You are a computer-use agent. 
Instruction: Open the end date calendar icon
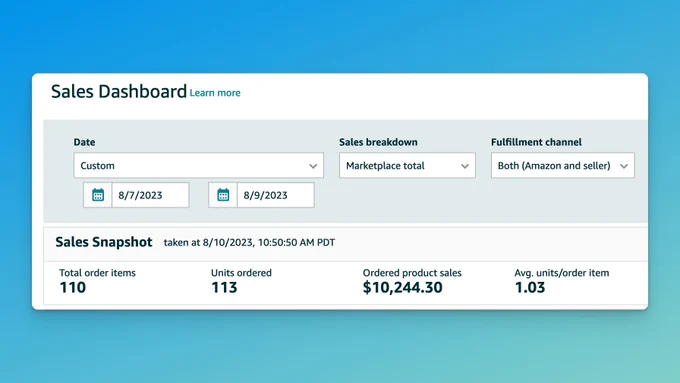click(223, 195)
